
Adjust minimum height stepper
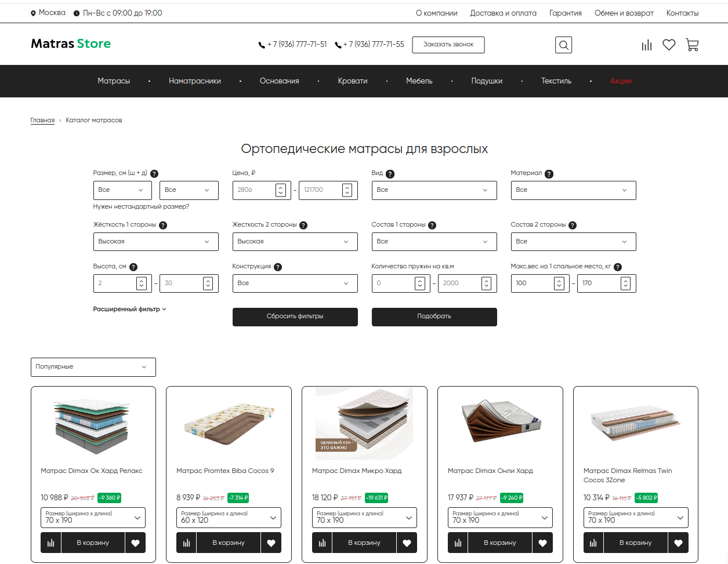pos(142,283)
